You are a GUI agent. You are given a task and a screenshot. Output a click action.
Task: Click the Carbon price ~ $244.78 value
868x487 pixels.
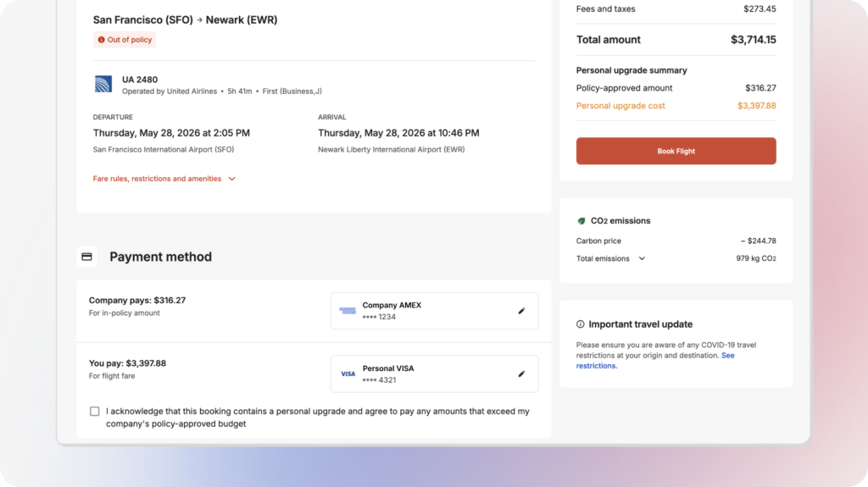click(759, 241)
